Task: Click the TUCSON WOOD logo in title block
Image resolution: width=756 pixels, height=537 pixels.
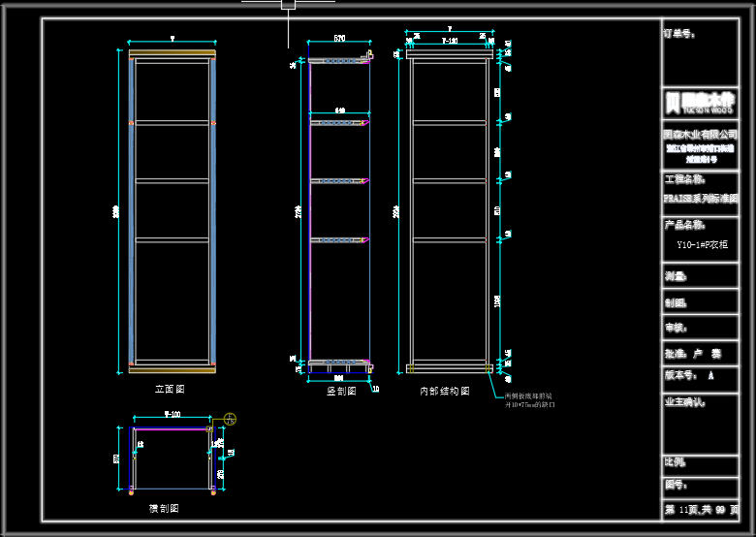Action: pos(700,104)
